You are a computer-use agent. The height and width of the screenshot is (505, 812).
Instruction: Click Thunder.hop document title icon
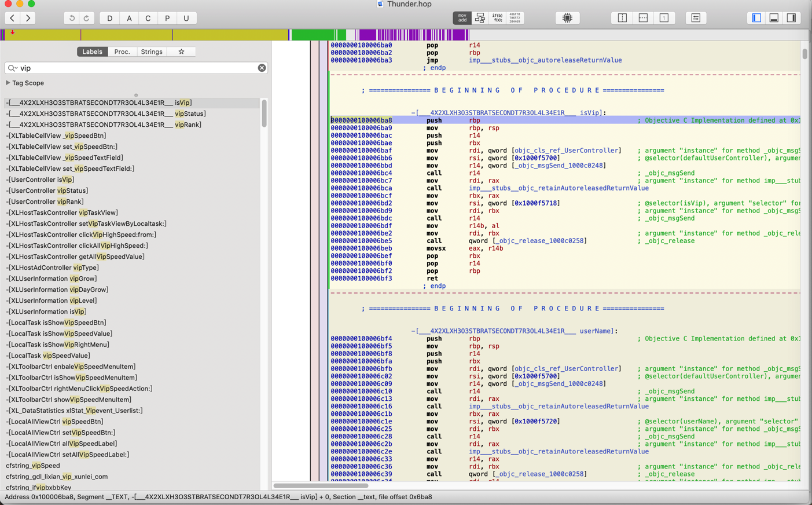380,4
